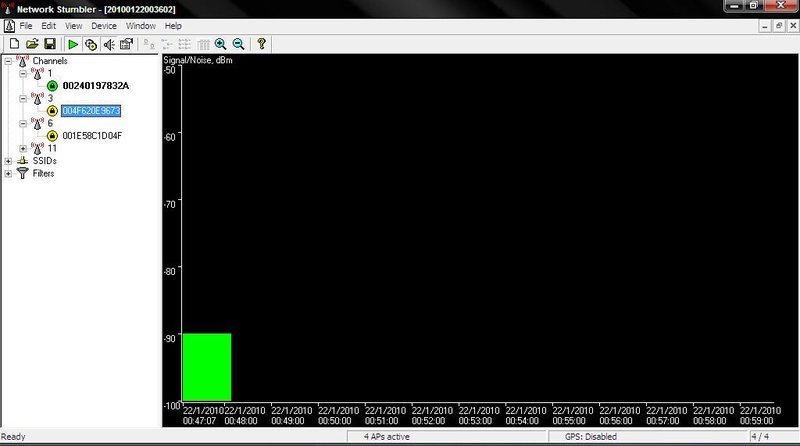Viewport: 800px width, 446px height.
Task: Open the Edit menu
Action: point(48,26)
